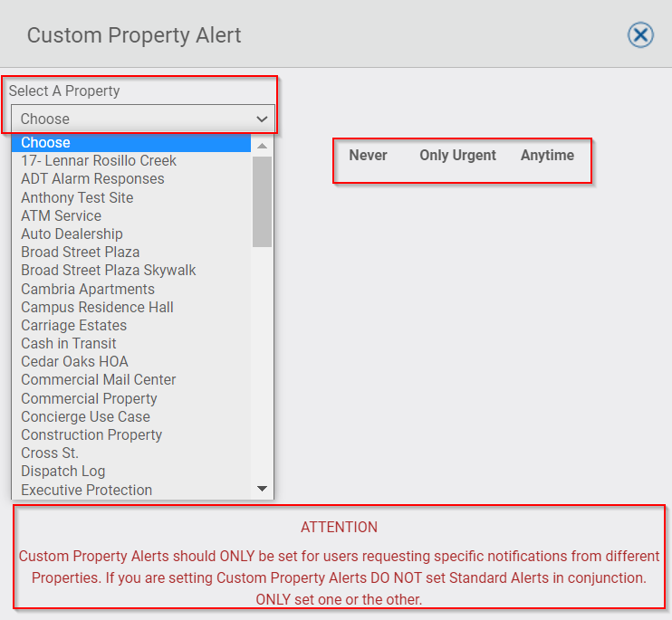
Task: Click the dropdown chevron arrow
Action: 262,119
